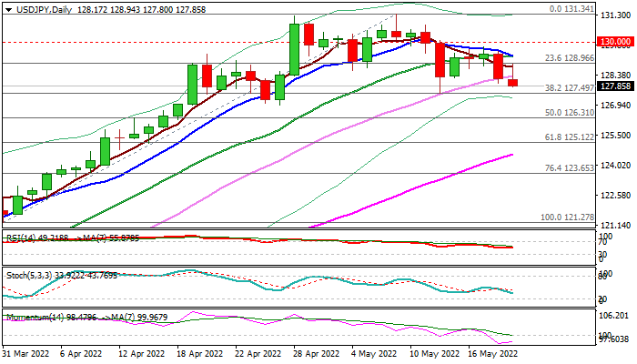
Task: Select the OHLC values 128.172 128.943 127.800 127.858
Action: pos(141,9)
